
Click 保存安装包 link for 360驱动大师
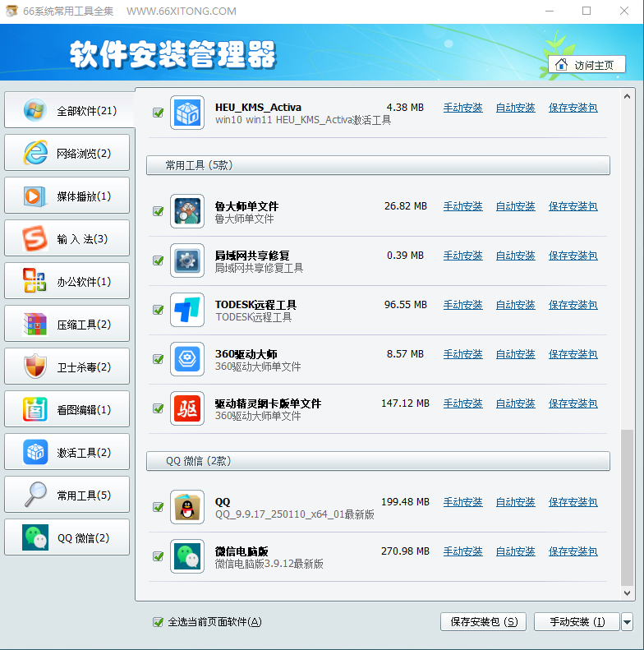point(573,354)
